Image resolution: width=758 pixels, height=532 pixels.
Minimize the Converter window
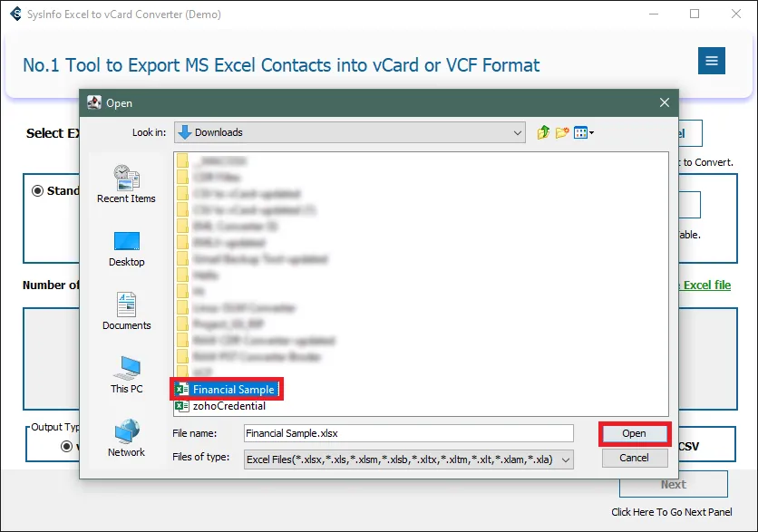pyautogui.click(x=654, y=14)
